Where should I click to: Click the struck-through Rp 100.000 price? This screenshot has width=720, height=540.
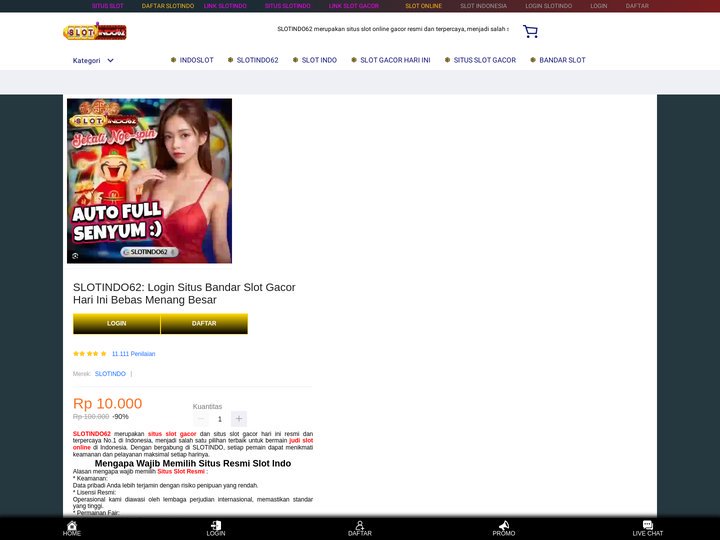[x=91, y=416]
